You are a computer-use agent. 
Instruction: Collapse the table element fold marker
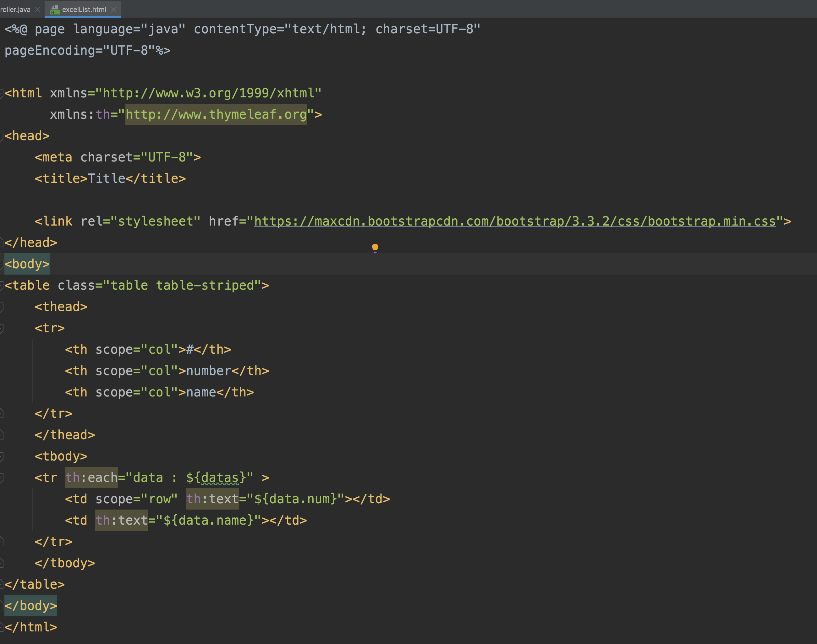(x=2, y=286)
